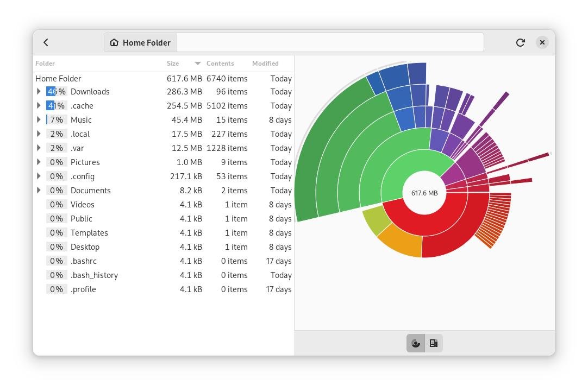Expand the Downloads folder row
Image resolution: width=588 pixels, height=392 pixels.
pos(39,92)
